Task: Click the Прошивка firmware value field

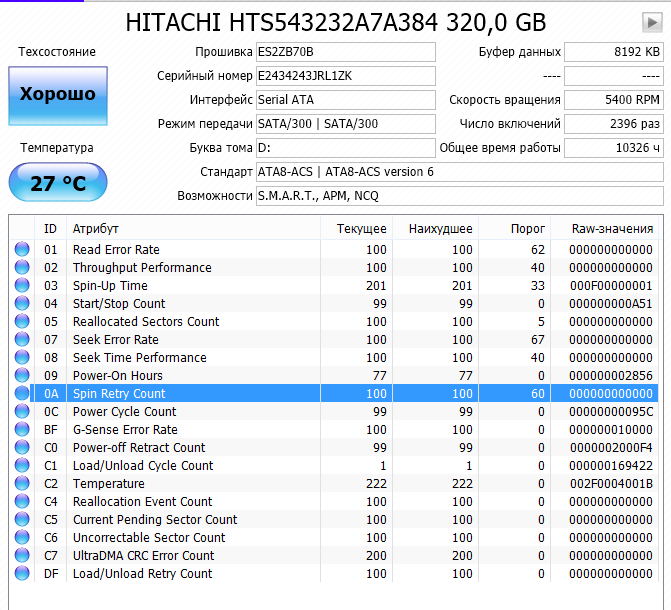Action: [345, 52]
